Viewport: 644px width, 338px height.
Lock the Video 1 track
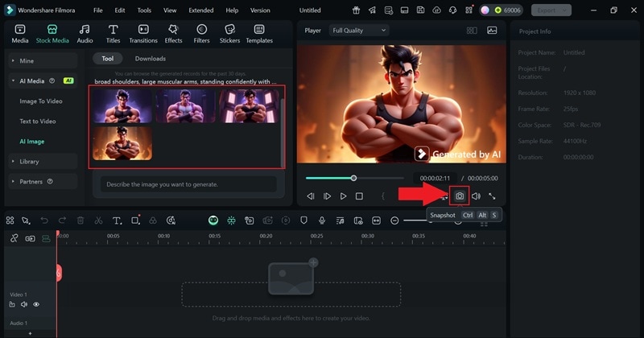pyautogui.click(x=12, y=304)
